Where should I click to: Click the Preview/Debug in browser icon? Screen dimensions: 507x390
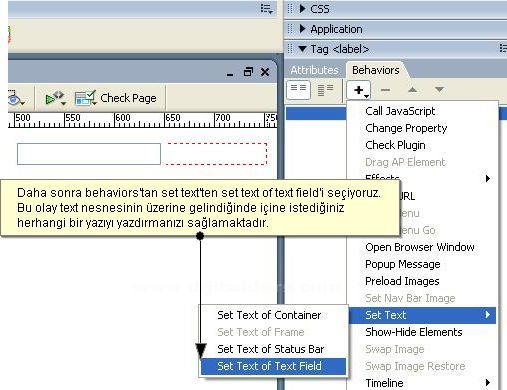click(55, 98)
